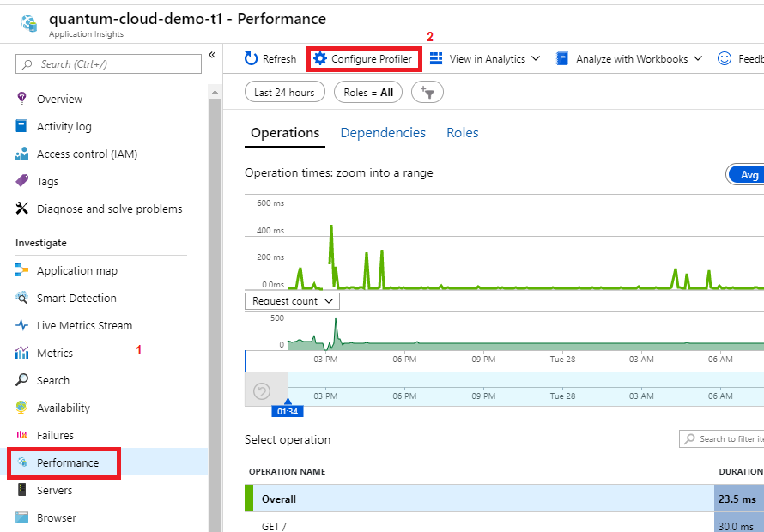Screen dimensions: 764x532
Task: Switch to the Dependencies tab
Action: [383, 132]
